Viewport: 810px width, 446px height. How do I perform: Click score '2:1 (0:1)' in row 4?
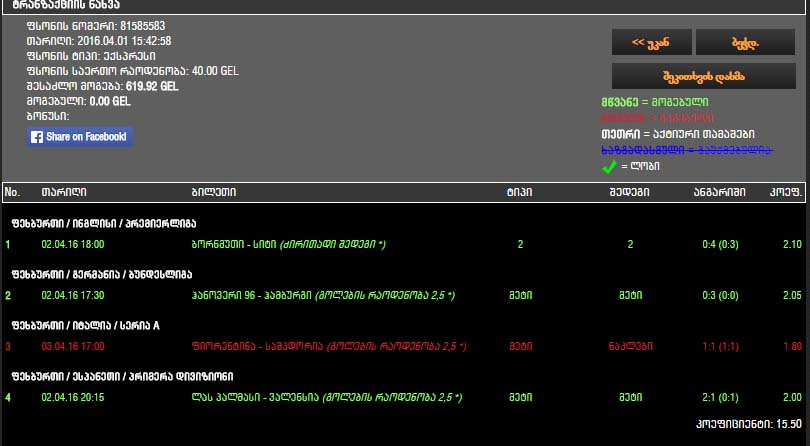720,397
